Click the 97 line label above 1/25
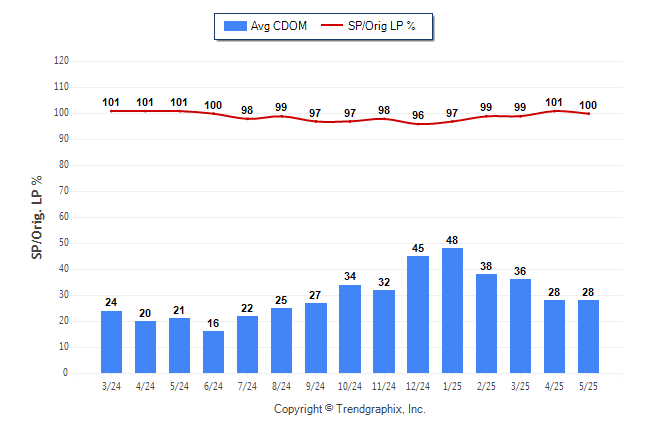 click(x=452, y=113)
